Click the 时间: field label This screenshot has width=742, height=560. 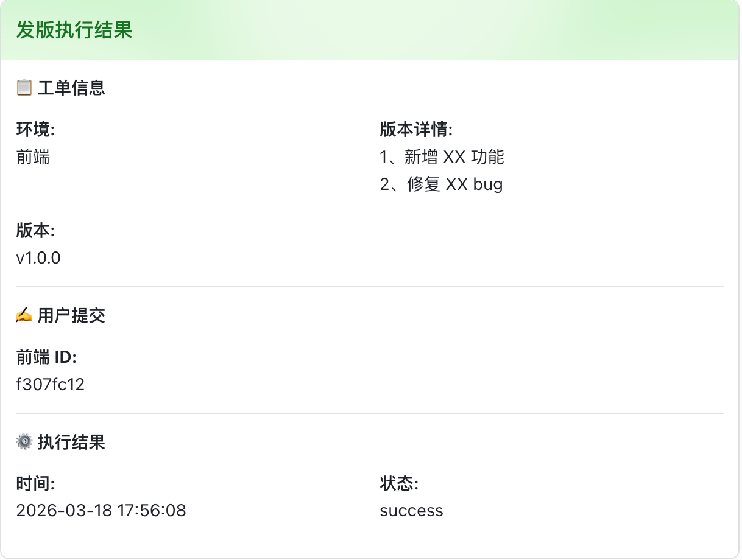click(36, 484)
